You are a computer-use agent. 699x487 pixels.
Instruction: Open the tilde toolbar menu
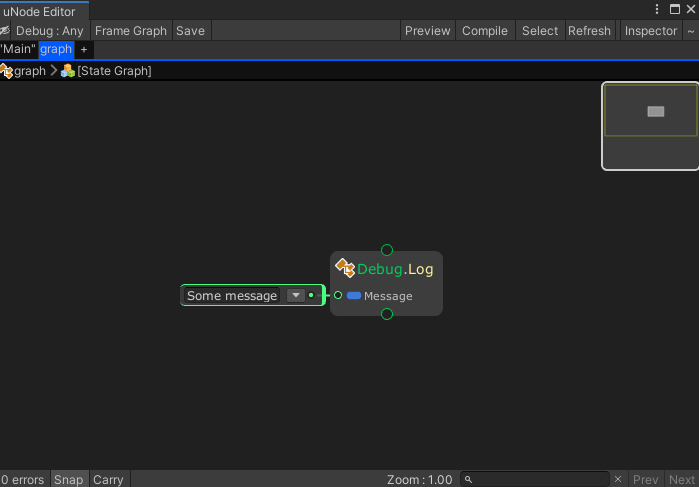tap(691, 31)
